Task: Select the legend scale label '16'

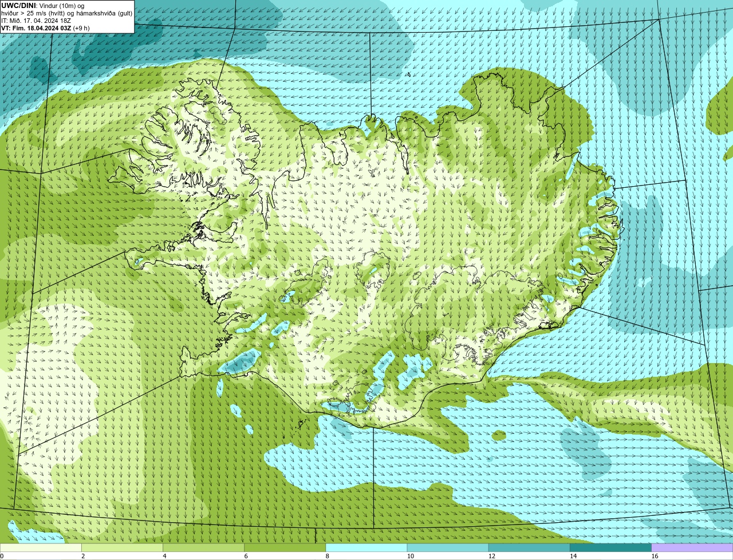Action: tap(655, 556)
